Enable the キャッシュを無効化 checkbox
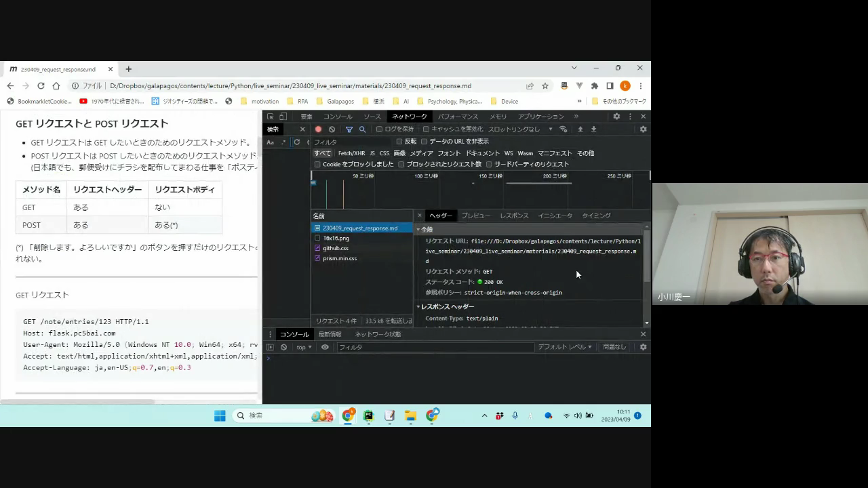The height and width of the screenshot is (488, 868). (x=426, y=129)
